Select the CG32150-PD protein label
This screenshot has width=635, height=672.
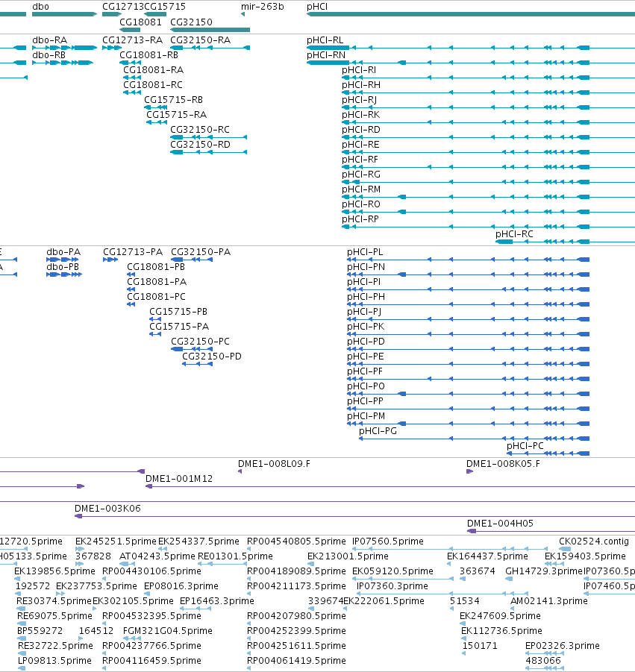point(212,357)
